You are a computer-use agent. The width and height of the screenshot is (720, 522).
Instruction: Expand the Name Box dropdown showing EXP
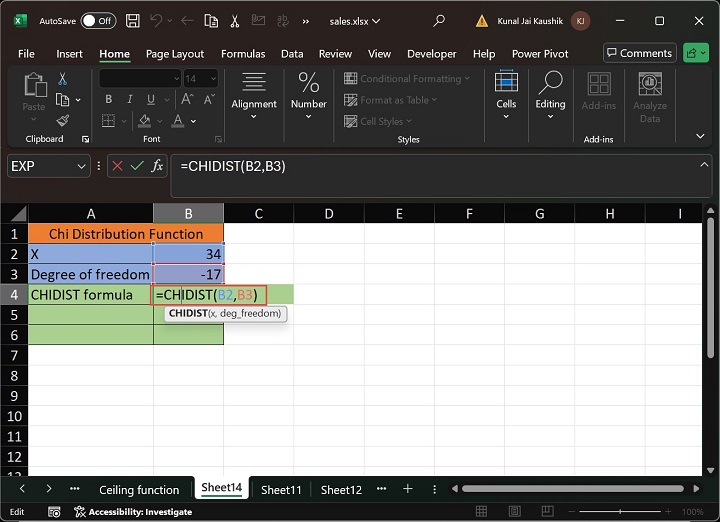81,166
